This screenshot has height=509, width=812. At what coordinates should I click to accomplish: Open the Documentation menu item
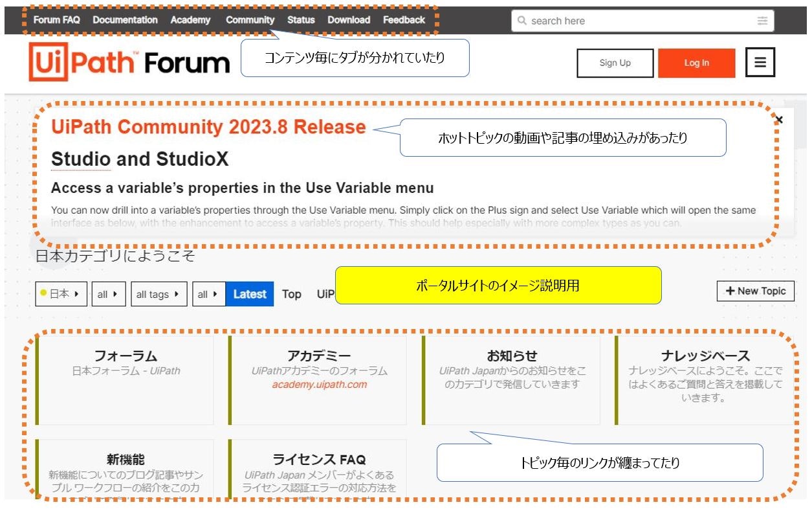[125, 20]
